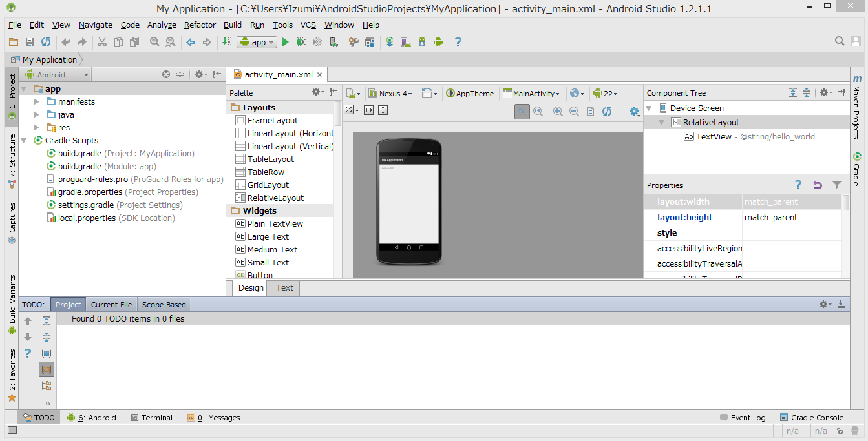The width and height of the screenshot is (868, 441).
Task: Click the Synchronize refresh toolbar icon
Action: pyautogui.click(x=46, y=42)
